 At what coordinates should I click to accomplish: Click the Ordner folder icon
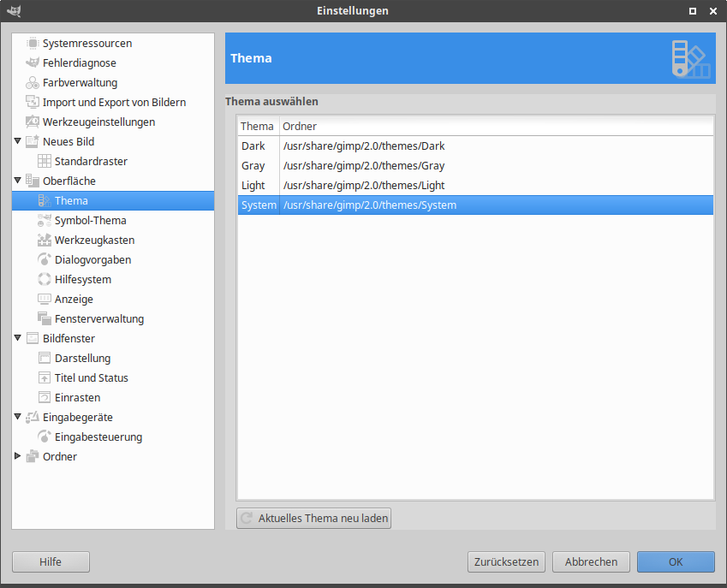(33, 456)
